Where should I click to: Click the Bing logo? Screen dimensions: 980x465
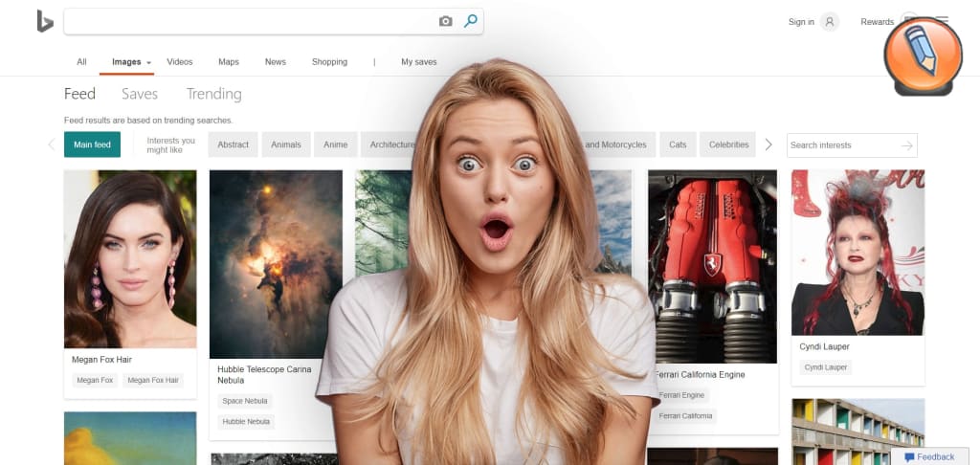45,21
